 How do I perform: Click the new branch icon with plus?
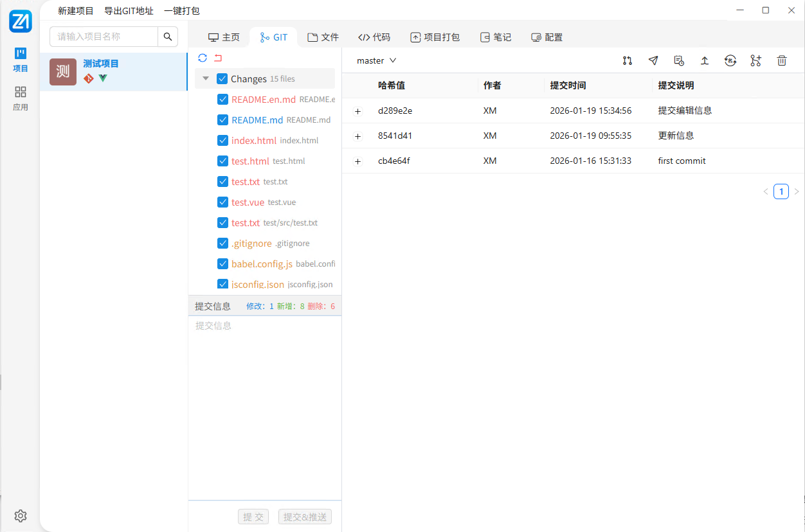click(755, 60)
